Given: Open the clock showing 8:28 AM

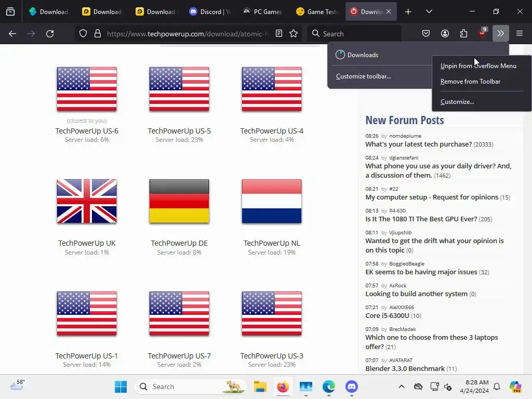Looking at the screenshot, I should click(474, 387).
